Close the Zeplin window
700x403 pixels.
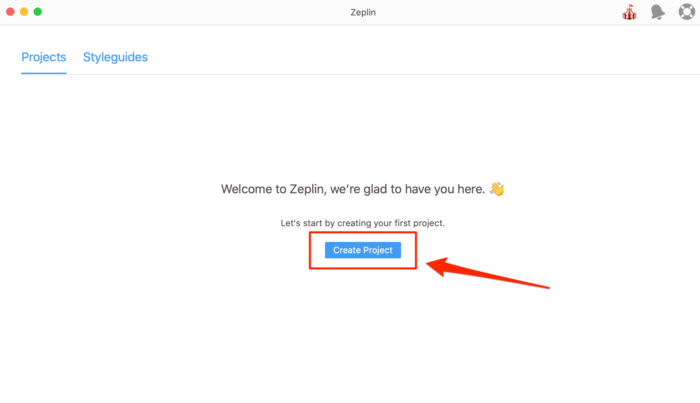click(x=10, y=12)
